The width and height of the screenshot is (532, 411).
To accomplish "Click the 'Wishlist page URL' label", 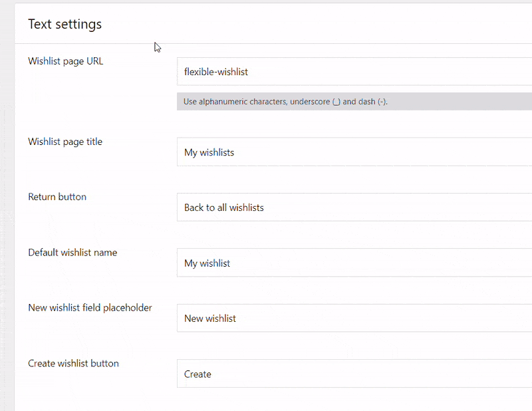I will pyautogui.click(x=65, y=61).
